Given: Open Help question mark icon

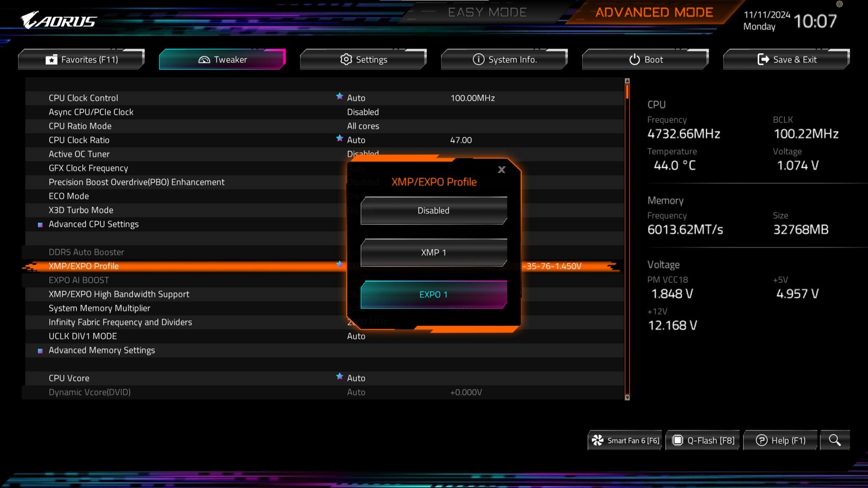Looking at the screenshot, I should pos(761,440).
